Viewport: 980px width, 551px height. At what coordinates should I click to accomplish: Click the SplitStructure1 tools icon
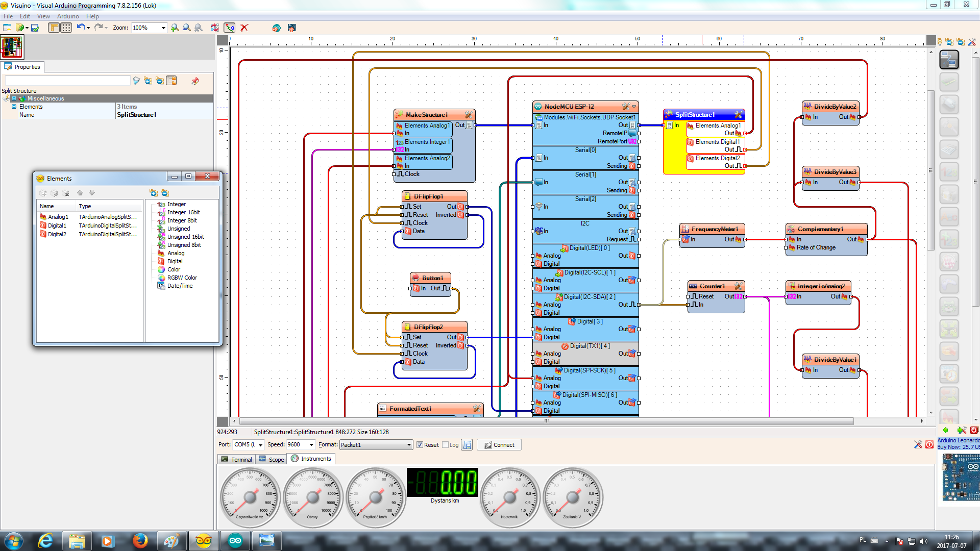point(738,115)
